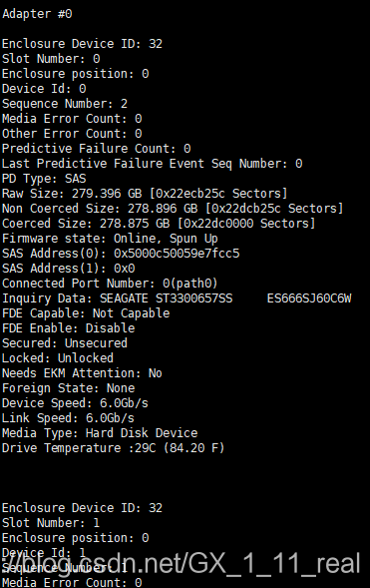Screen dimensions: 370x588
Task: Select the first Enclosure Device ID: 32 line
Action: (x=82, y=44)
